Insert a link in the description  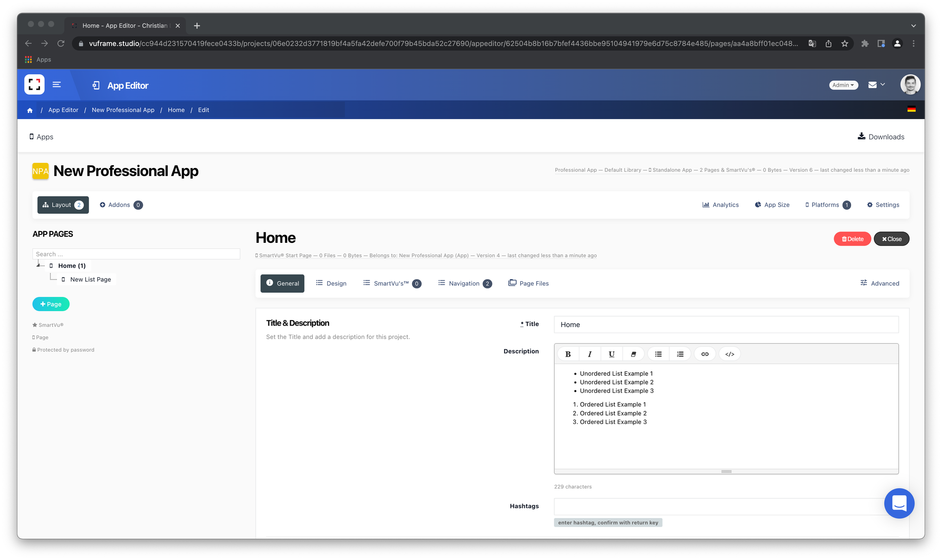(x=705, y=354)
